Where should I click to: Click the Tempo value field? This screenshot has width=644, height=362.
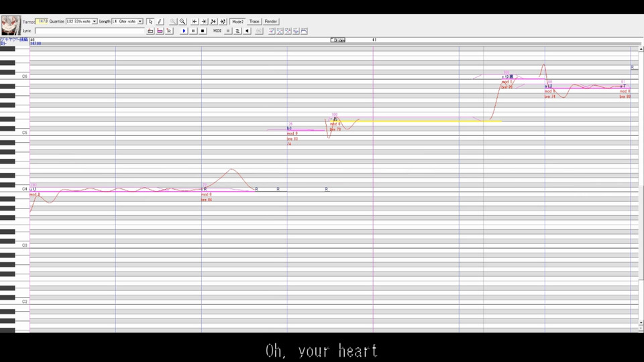42,21
